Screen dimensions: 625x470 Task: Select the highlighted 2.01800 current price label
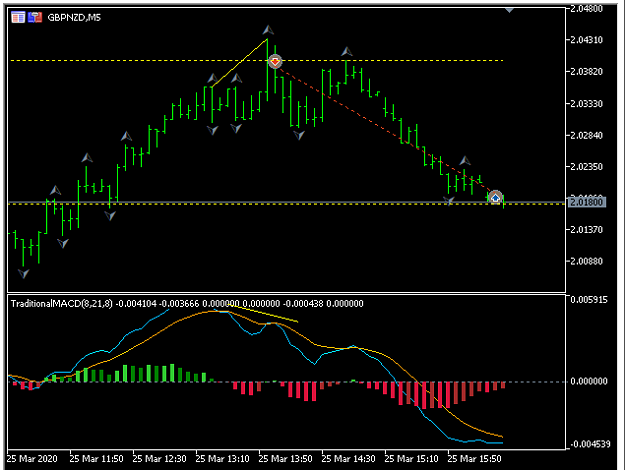coord(587,202)
